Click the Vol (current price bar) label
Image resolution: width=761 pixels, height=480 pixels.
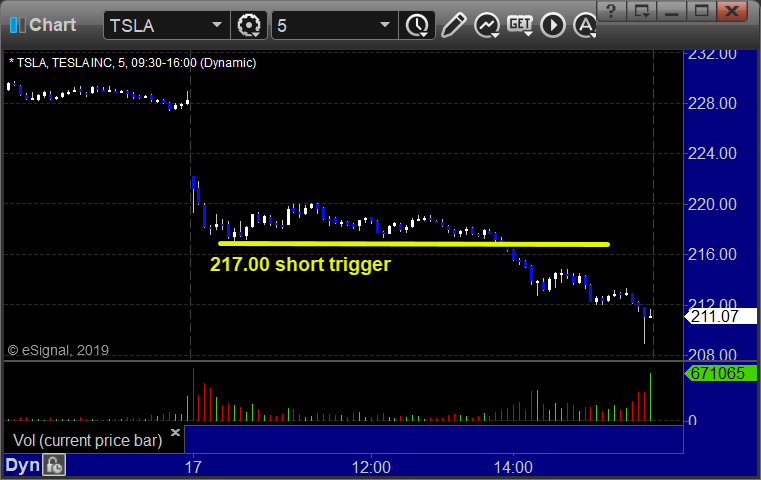[87, 440]
